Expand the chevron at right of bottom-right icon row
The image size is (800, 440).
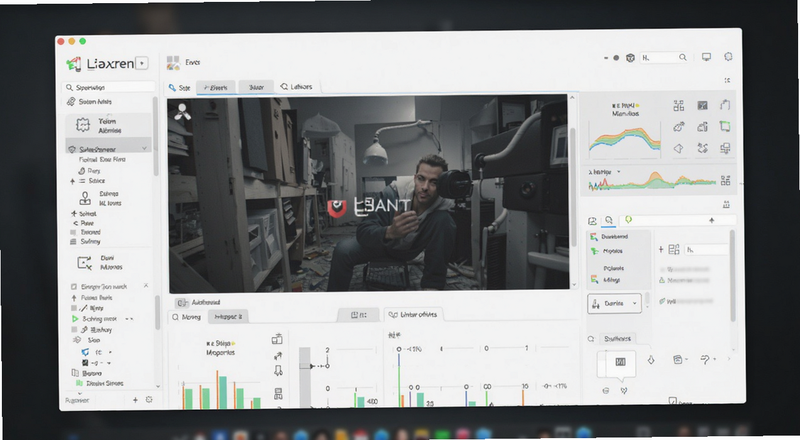coord(729,359)
